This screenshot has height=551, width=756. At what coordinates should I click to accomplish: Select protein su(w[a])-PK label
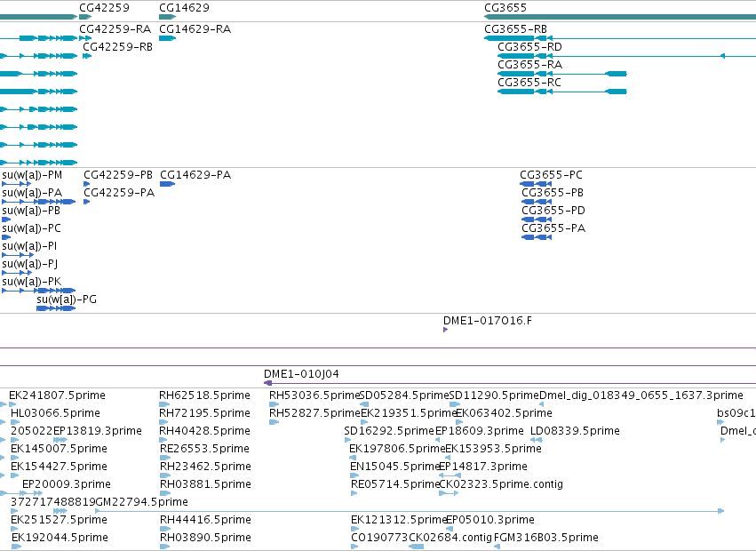coord(32,282)
